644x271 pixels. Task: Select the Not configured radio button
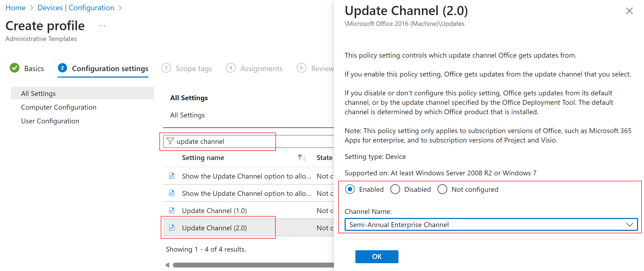pos(442,189)
